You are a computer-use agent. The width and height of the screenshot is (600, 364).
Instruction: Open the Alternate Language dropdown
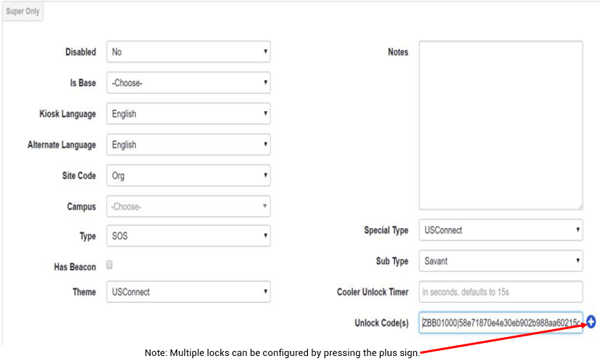pos(188,145)
